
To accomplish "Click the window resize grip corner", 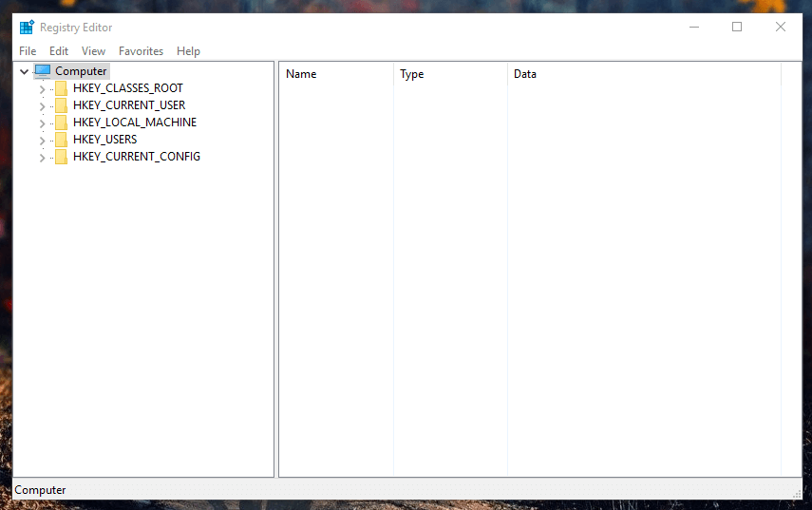I will pos(797,495).
